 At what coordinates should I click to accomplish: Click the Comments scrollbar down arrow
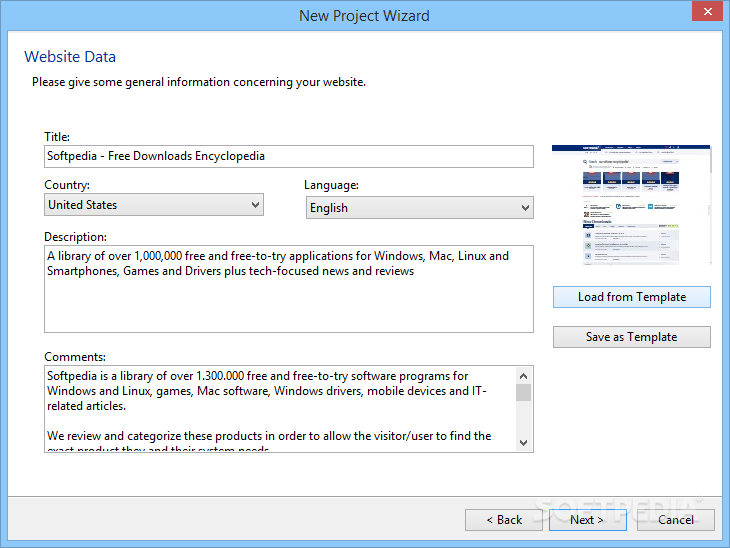tap(523, 442)
